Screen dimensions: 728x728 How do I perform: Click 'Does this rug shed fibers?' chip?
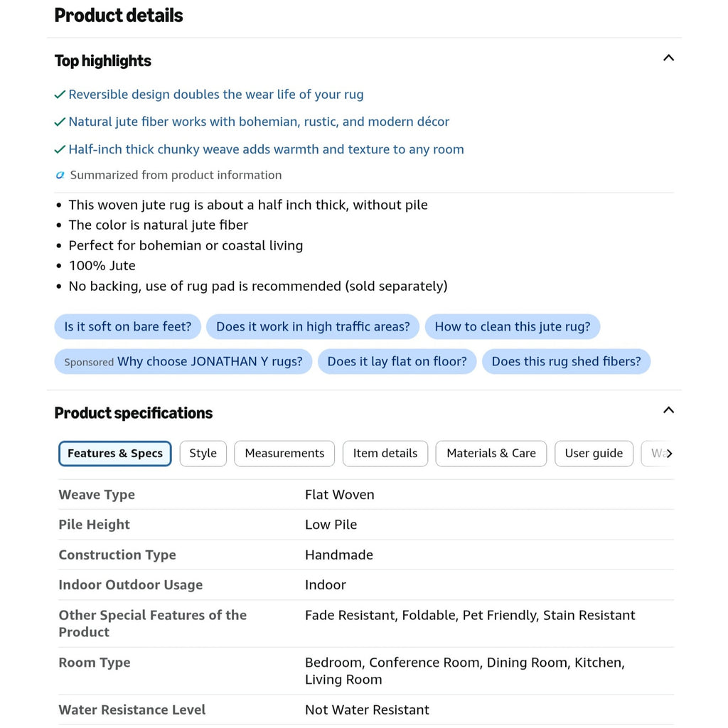(x=566, y=361)
